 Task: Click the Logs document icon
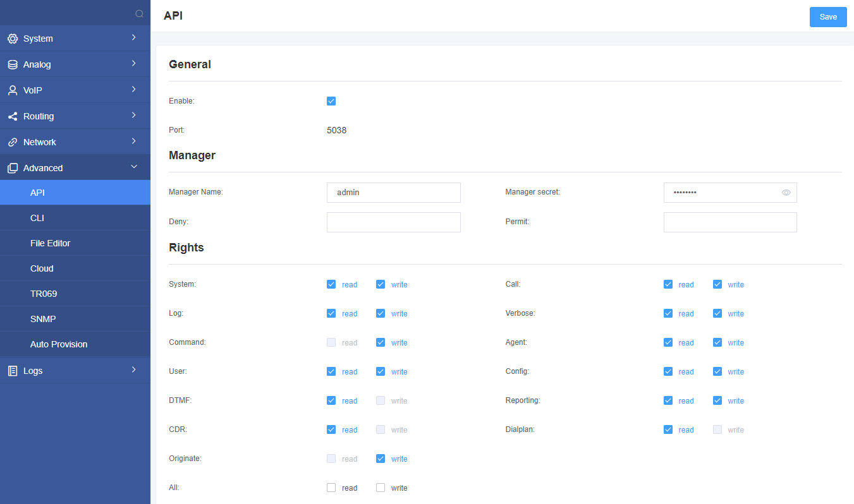click(13, 371)
